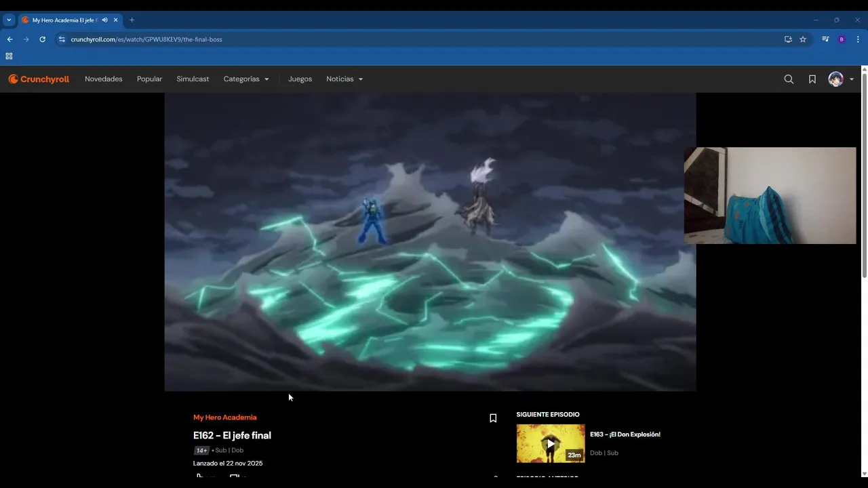Image resolution: width=868 pixels, height=488 pixels.
Task: Open the Chrome profile B avatar
Action: (x=842, y=39)
